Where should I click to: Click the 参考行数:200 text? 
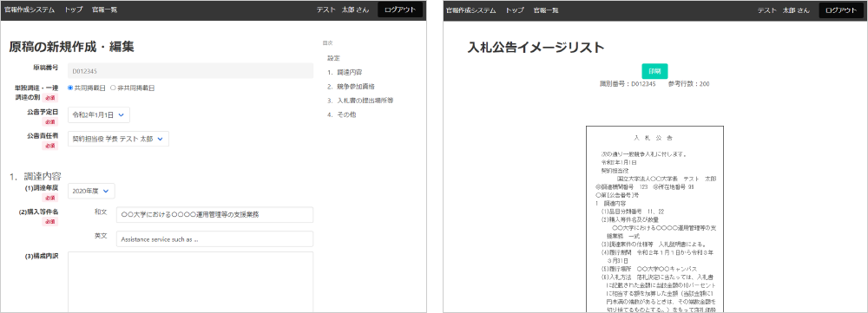pyautogui.click(x=688, y=84)
